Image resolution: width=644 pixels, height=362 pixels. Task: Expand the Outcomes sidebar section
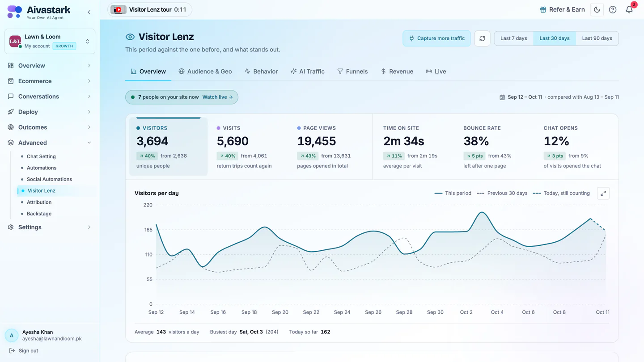[50, 127]
